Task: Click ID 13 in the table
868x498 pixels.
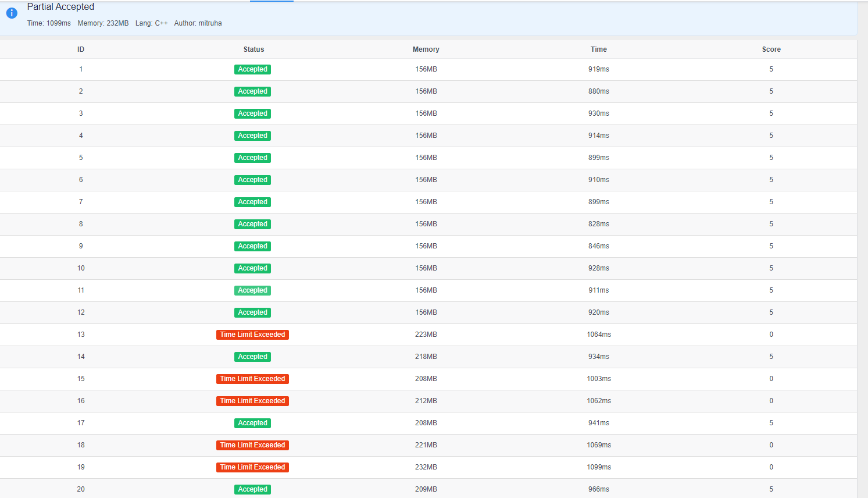Action: 81,335
